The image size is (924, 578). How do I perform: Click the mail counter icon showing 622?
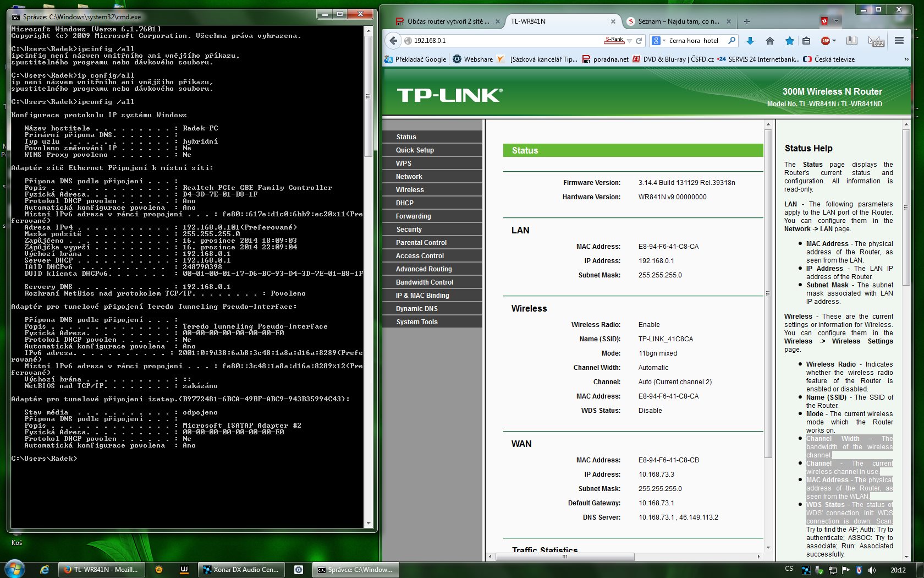click(x=876, y=41)
